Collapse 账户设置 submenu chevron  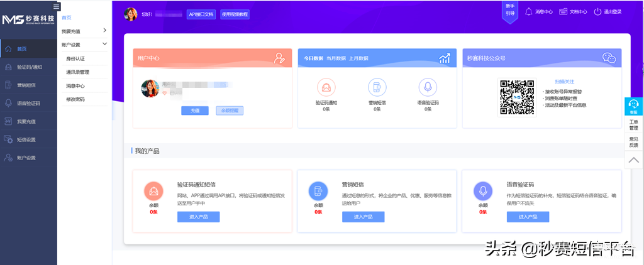pyautogui.click(x=105, y=44)
